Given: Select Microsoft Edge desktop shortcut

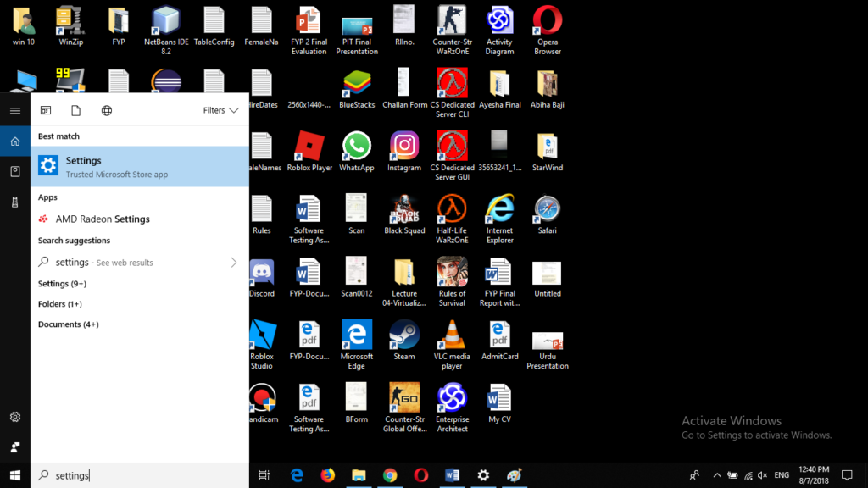Looking at the screenshot, I should (x=357, y=345).
